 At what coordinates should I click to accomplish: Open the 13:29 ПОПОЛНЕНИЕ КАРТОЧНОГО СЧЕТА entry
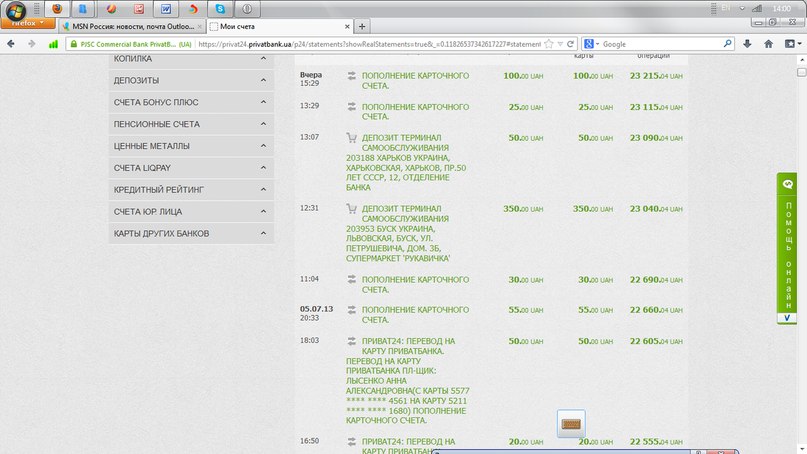click(415, 112)
